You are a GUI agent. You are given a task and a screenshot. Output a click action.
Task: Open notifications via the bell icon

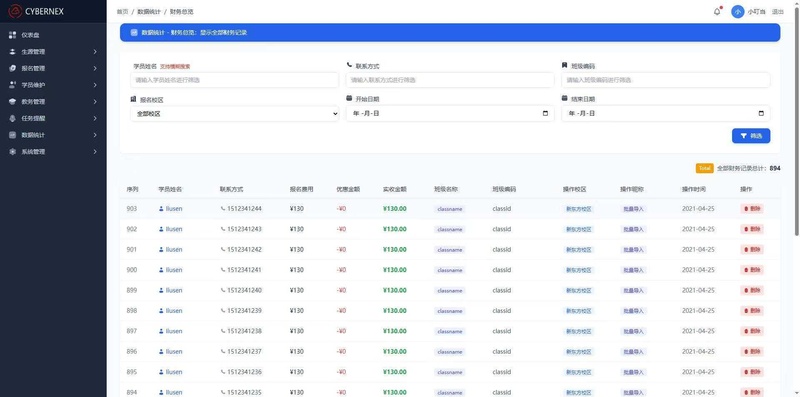pos(717,11)
